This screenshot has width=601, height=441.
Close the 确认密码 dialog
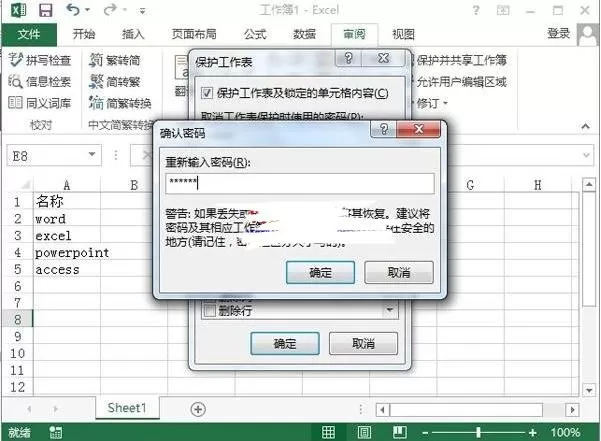coord(419,130)
